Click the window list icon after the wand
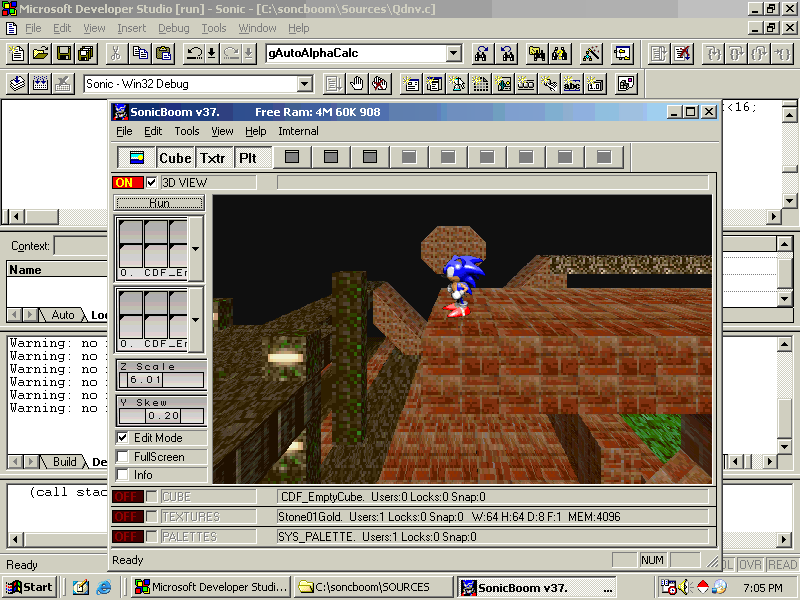Image resolution: width=800 pixels, height=600 pixels. [622, 54]
